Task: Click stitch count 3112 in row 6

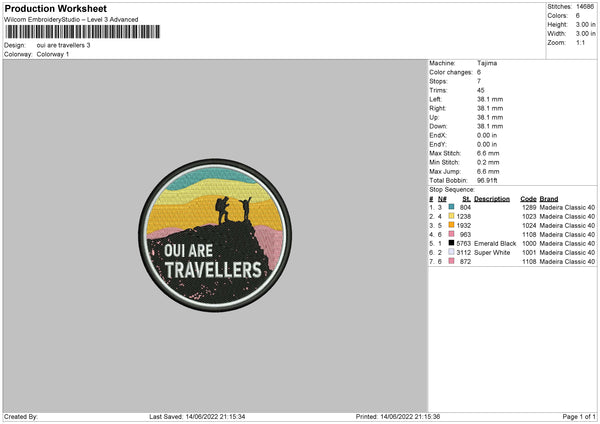Action: (464, 253)
